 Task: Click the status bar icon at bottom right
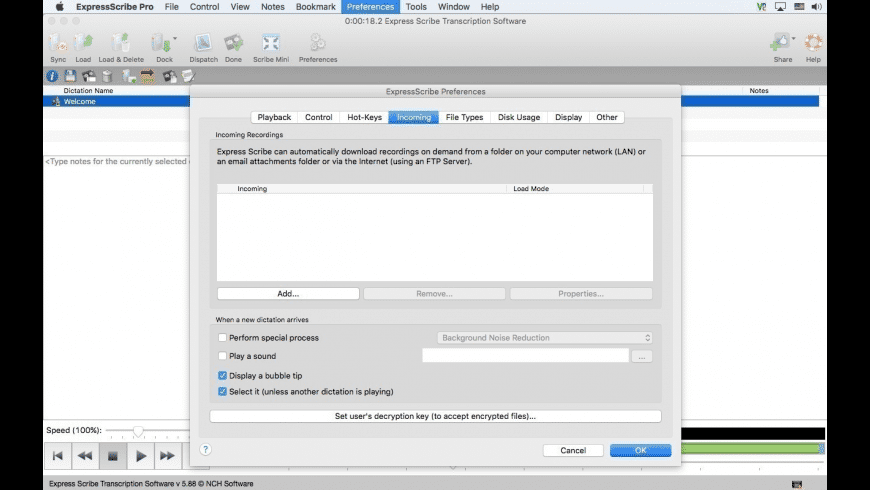pyautogui.click(x=797, y=484)
